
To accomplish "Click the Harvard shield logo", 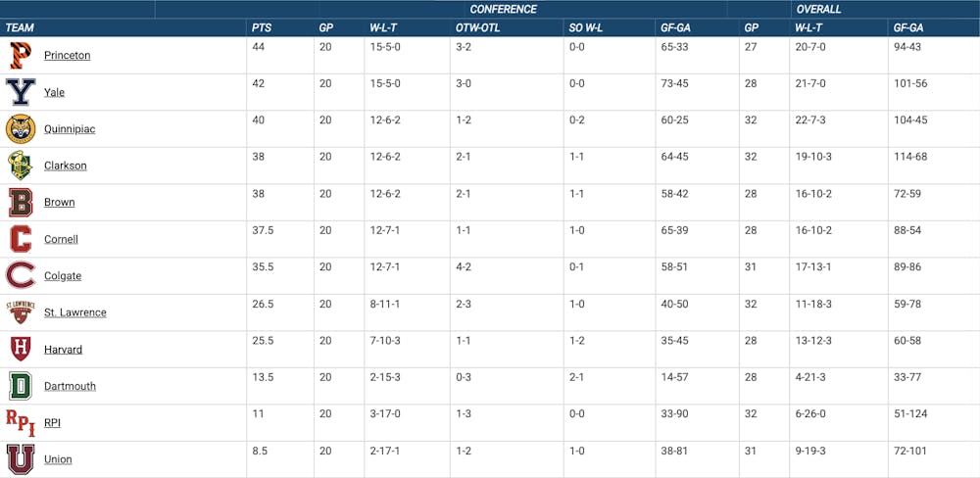I will coord(21,350).
